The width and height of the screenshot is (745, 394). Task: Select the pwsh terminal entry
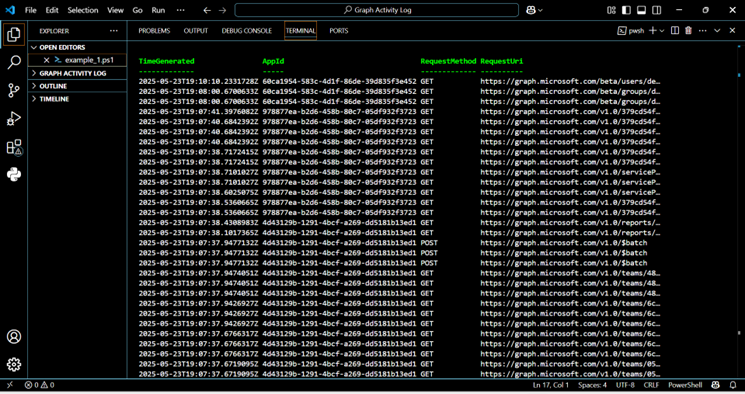coord(630,30)
